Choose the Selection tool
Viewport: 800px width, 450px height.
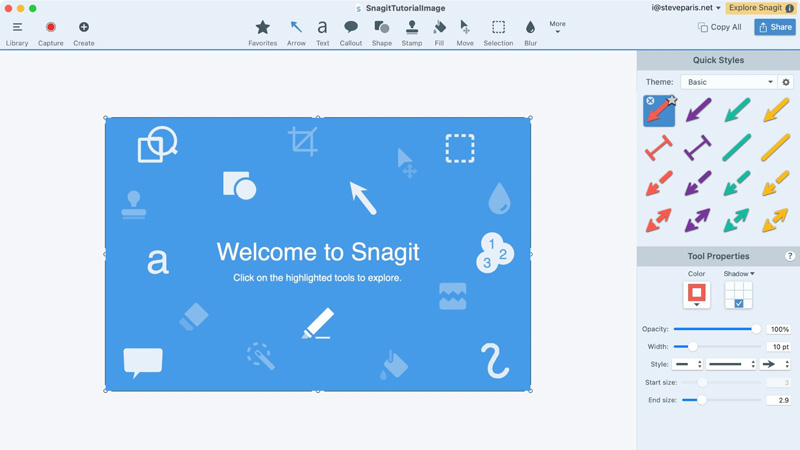point(498,34)
